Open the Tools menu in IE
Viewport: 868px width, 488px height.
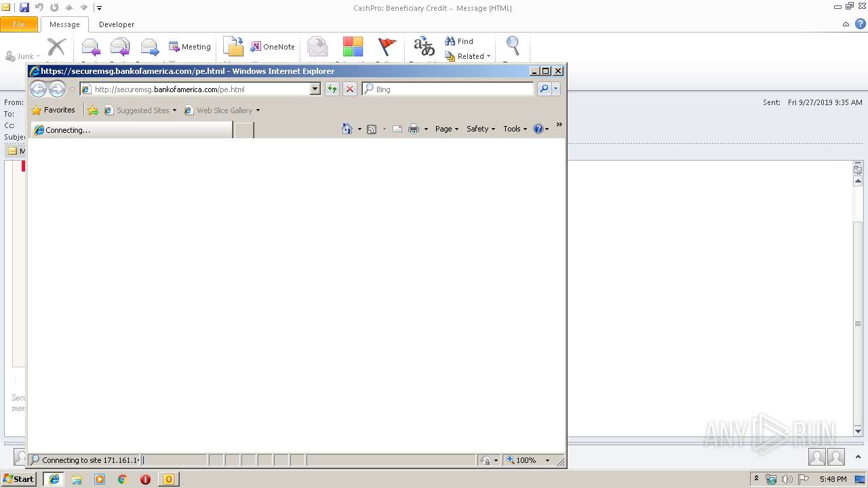click(x=515, y=129)
